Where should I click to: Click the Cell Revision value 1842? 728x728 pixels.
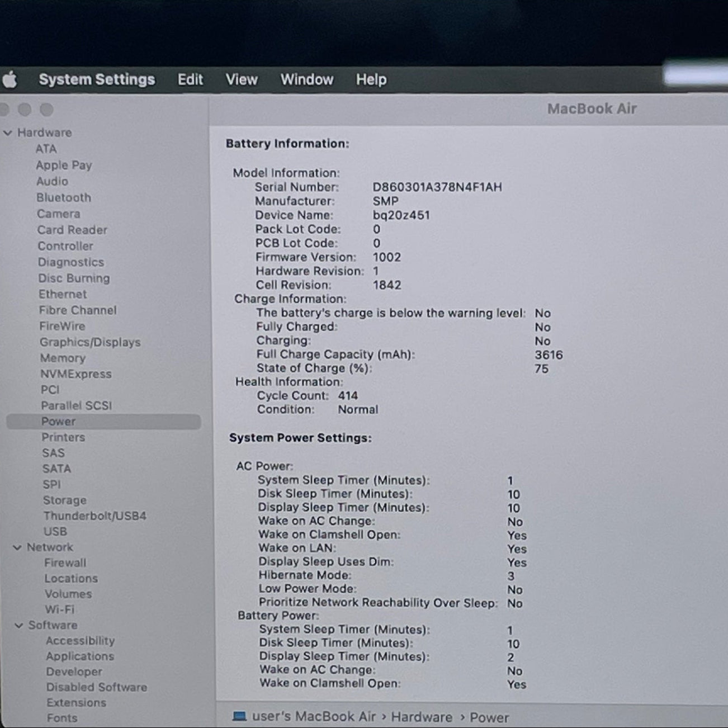[x=387, y=285]
